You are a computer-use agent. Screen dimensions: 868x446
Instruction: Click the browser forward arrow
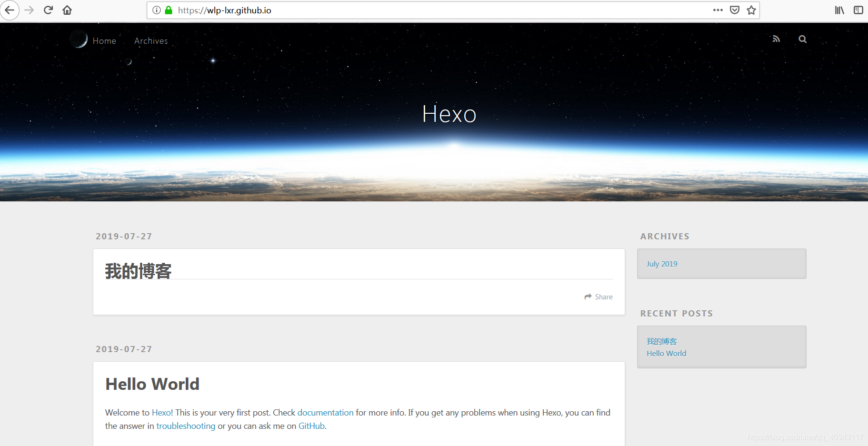click(29, 10)
